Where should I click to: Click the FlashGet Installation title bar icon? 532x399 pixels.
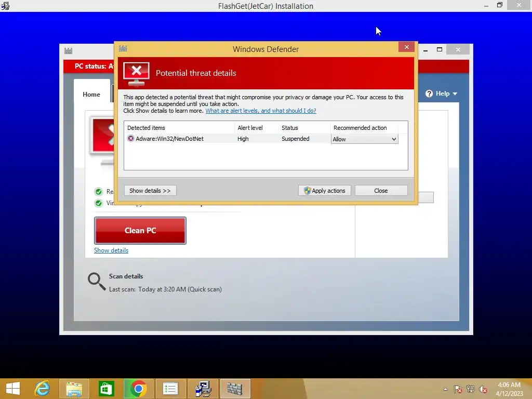5,5
